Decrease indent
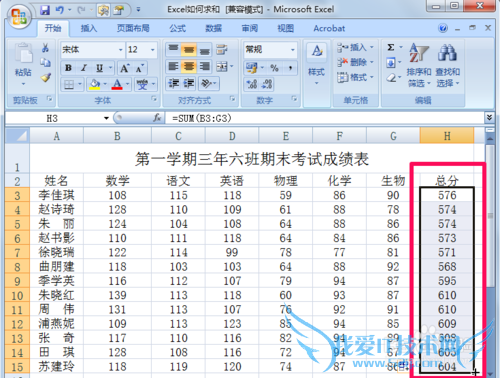Viewport: 500px width, 378px height. coord(174,83)
